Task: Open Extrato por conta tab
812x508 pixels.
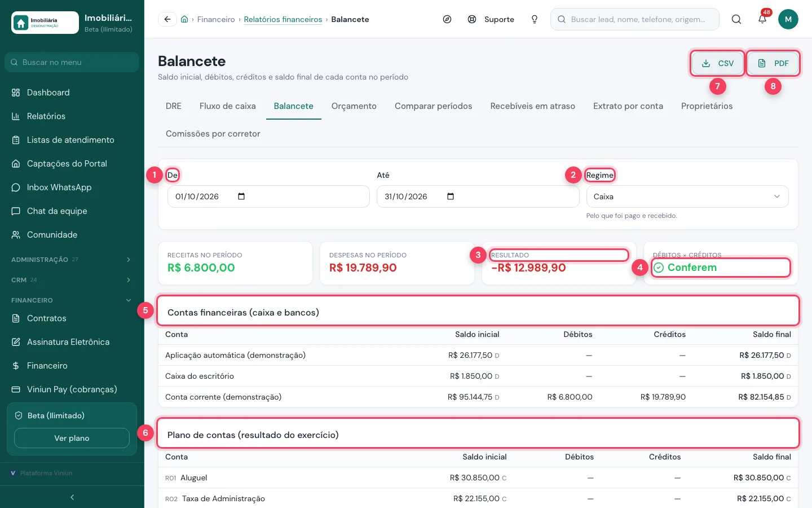Action: (628, 106)
